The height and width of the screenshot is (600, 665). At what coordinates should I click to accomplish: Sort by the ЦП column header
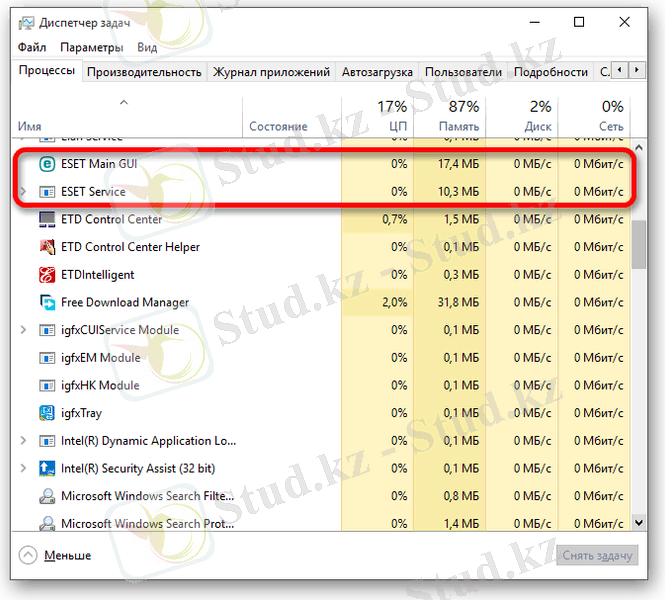(377, 117)
